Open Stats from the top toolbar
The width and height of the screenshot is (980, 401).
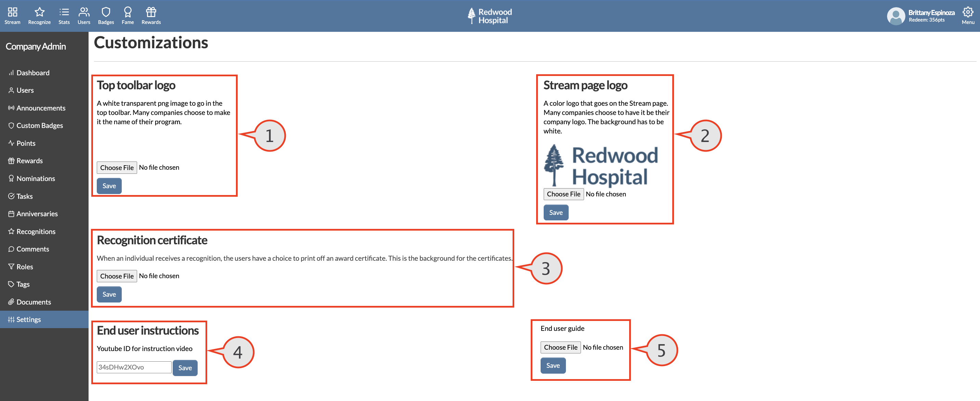tap(64, 15)
